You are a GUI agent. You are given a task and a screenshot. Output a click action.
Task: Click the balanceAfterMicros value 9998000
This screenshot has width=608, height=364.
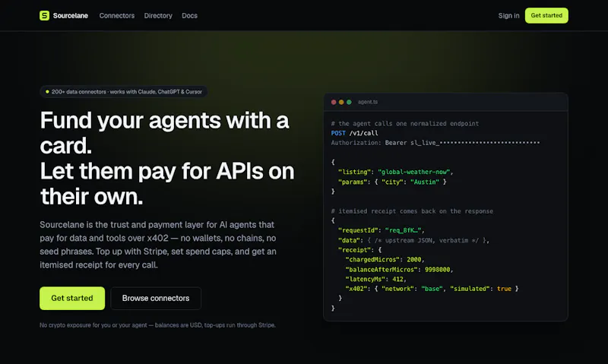(438, 270)
